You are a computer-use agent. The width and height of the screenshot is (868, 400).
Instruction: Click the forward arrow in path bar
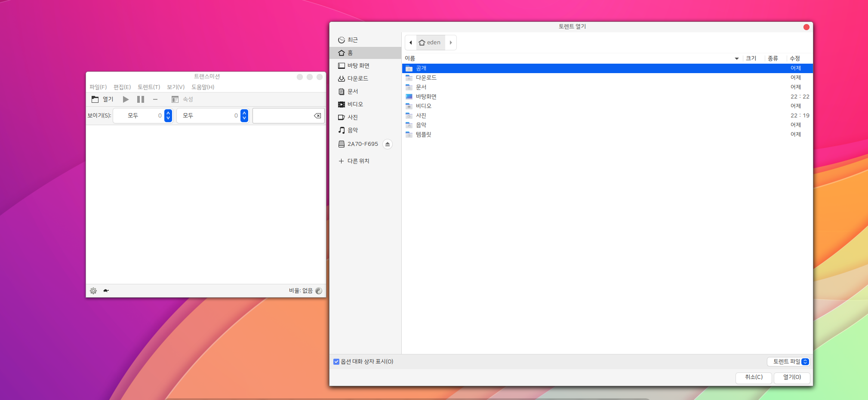coord(451,43)
